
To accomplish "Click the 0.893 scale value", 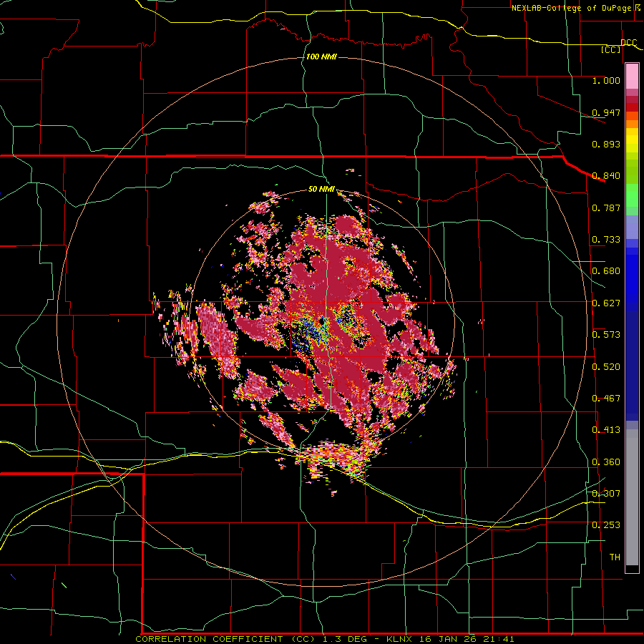I will coord(606,144).
